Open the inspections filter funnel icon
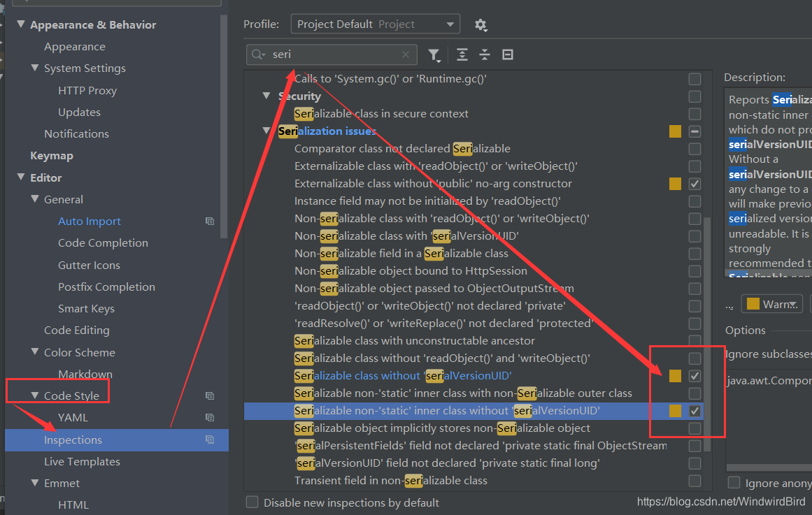The image size is (812, 515). [x=434, y=55]
